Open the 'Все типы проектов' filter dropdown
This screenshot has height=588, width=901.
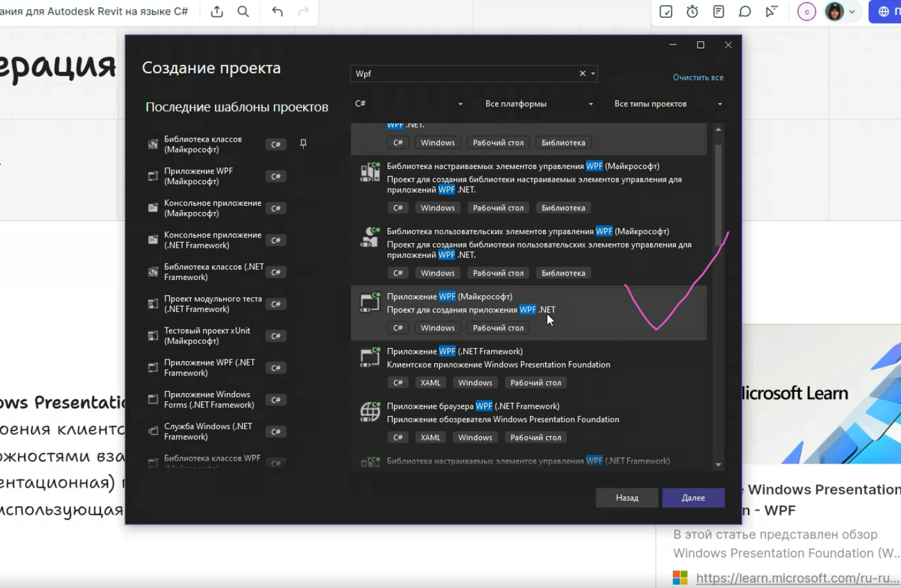(x=668, y=104)
